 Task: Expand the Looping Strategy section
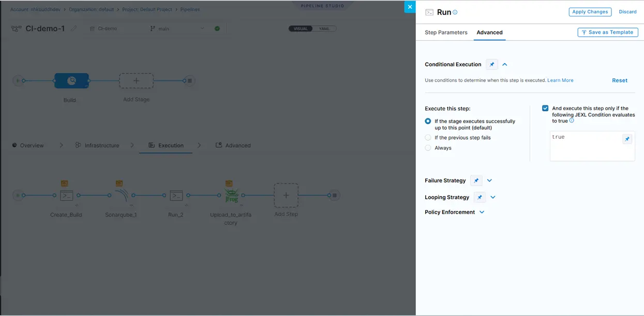493,197
